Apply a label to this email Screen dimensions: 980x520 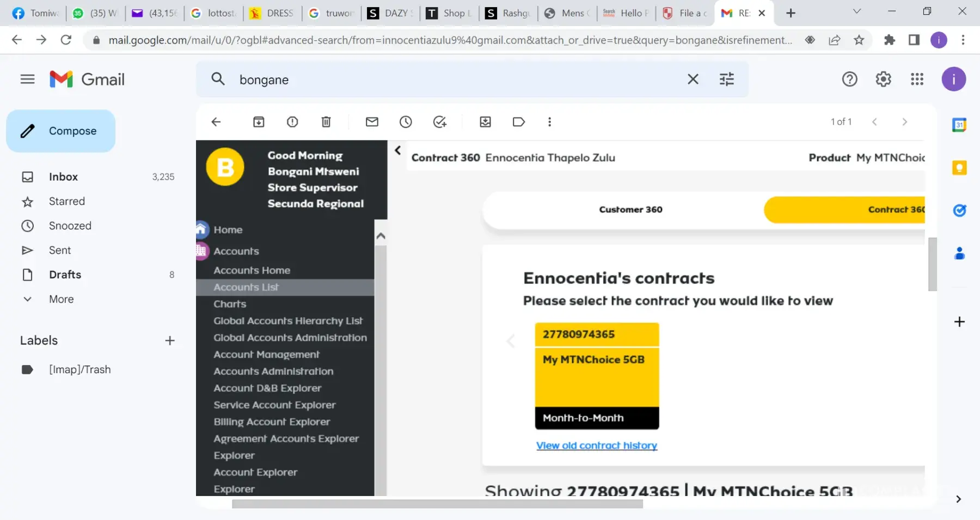pyautogui.click(x=519, y=122)
